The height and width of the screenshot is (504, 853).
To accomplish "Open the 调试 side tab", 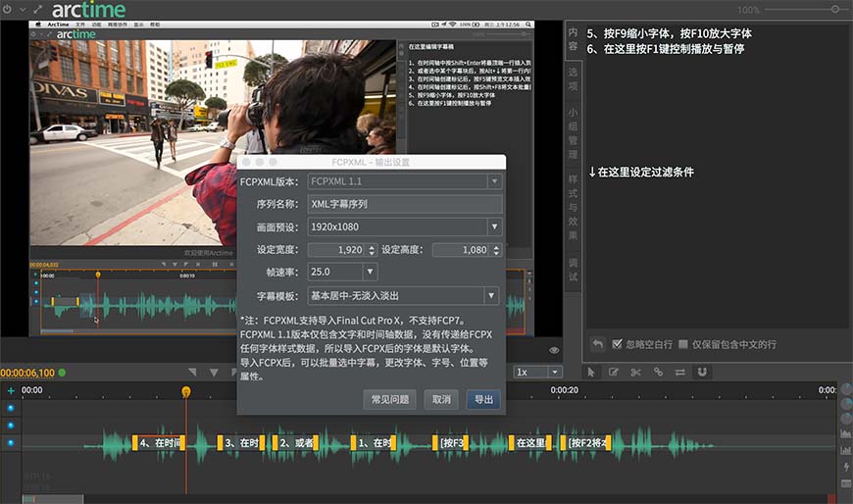I will click(573, 270).
